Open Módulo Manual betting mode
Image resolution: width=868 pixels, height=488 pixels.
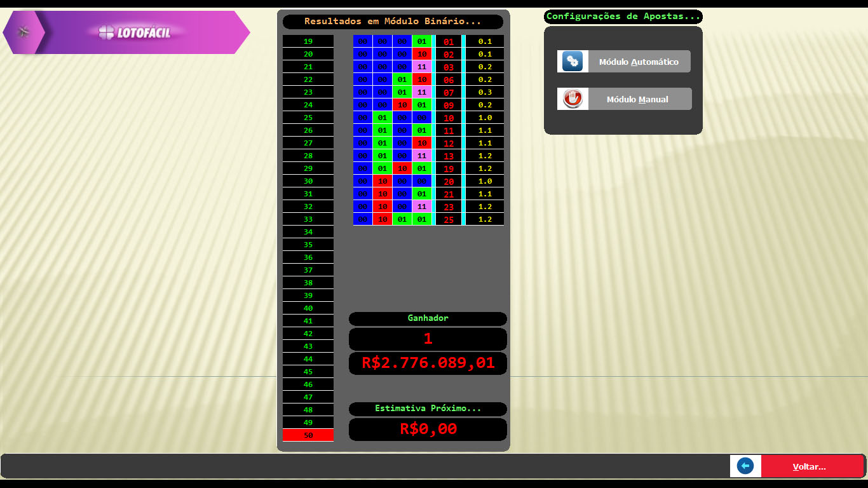click(x=639, y=99)
